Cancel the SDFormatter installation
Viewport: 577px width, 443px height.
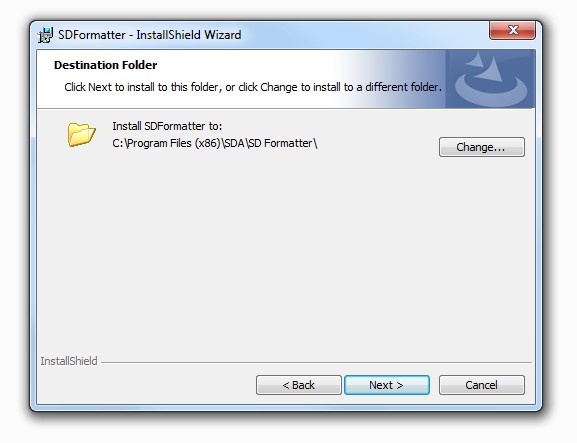(x=481, y=385)
